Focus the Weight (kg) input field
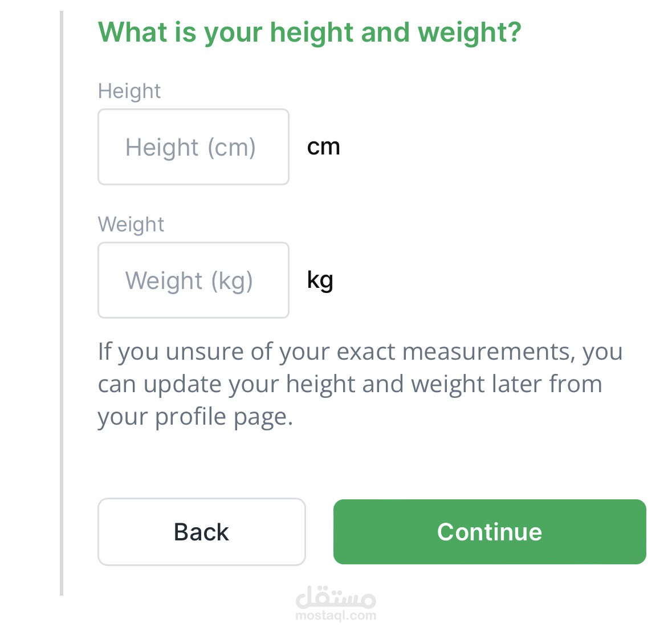The height and width of the screenshot is (635, 672). pos(193,280)
